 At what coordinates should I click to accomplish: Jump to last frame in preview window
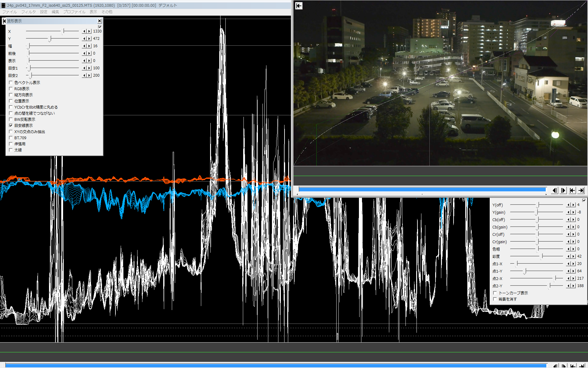point(581,190)
